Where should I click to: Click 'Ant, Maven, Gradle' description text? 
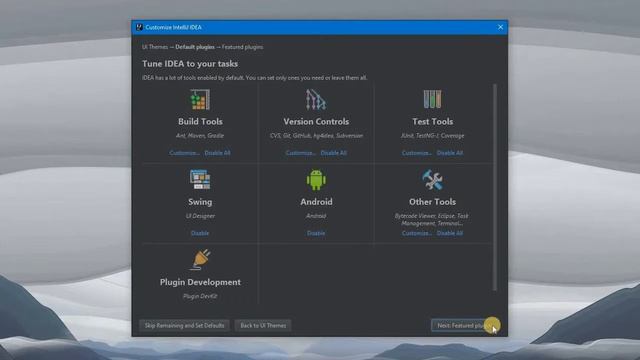(200, 136)
